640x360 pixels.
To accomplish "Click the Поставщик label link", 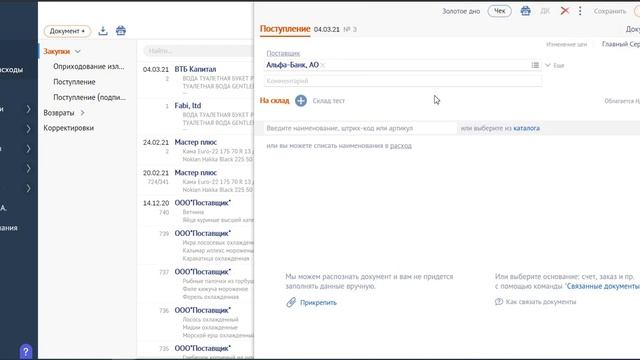I will click(x=283, y=53).
